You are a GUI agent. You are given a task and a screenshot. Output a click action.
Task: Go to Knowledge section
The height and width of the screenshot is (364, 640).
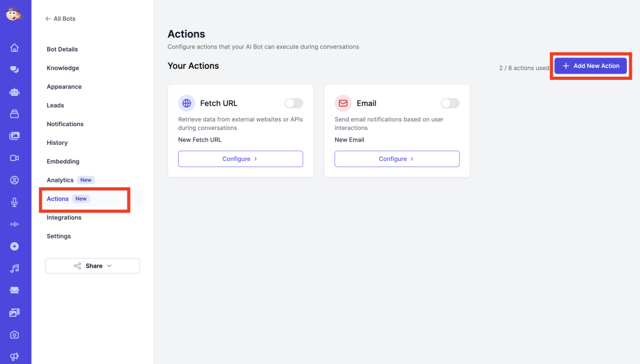(62, 68)
